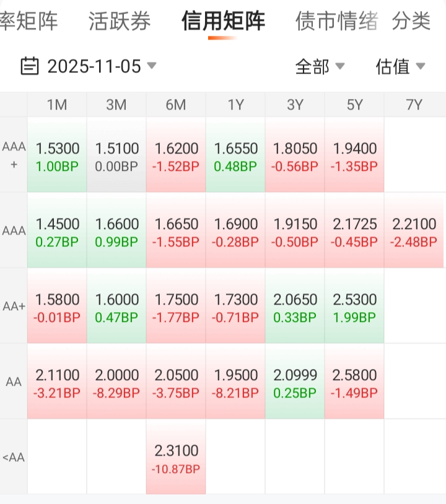
Task: Switch to the 活跃券 tab
Action: (x=120, y=22)
